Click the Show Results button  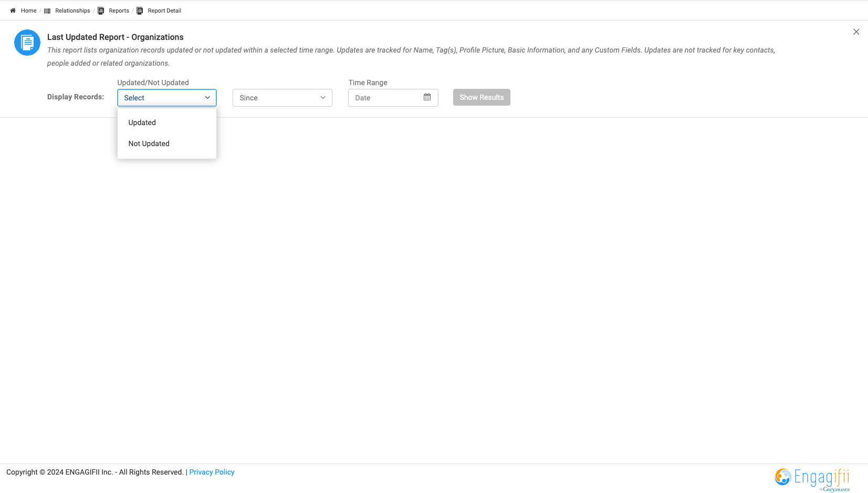pos(482,97)
